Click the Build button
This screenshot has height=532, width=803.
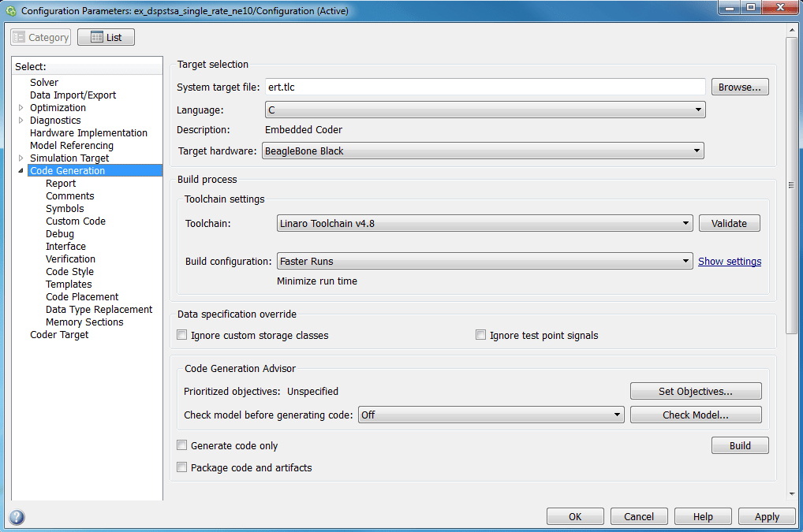pyautogui.click(x=740, y=445)
